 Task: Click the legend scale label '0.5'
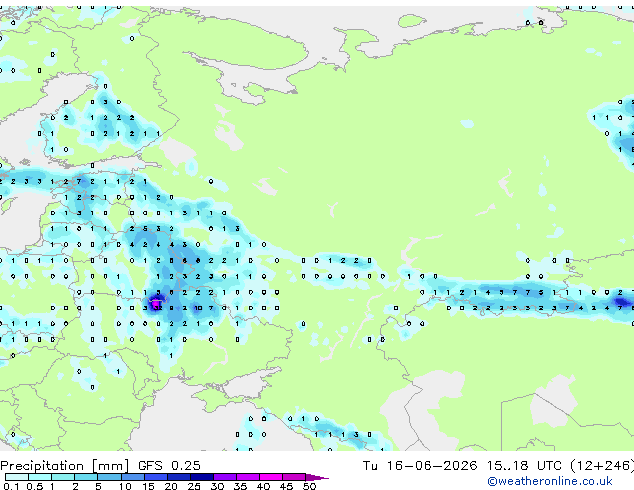pos(35,486)
